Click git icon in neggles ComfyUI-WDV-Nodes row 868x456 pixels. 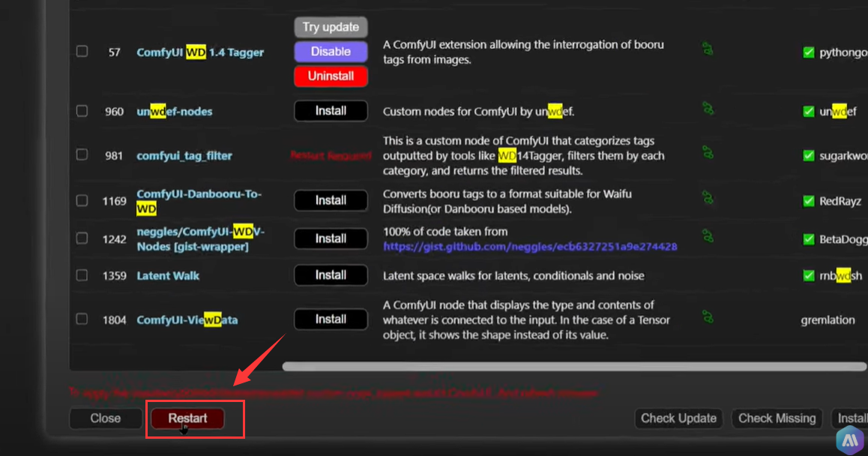[708, 236]
